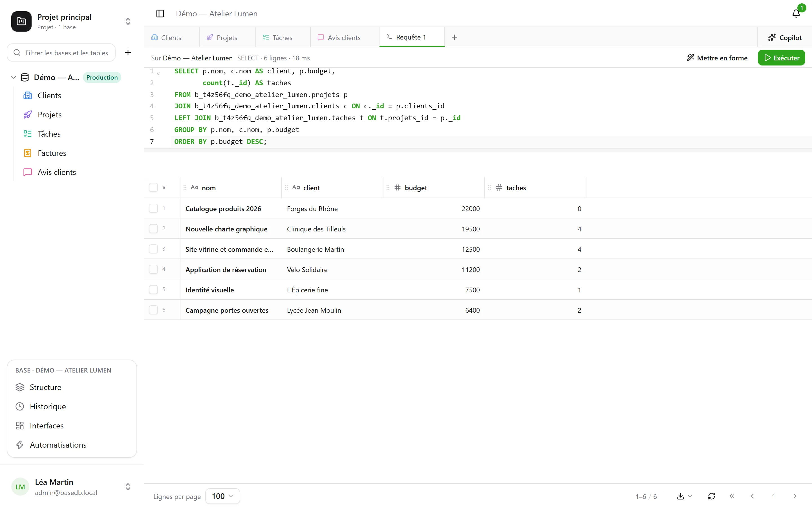Click the Factures invoice icon in sidebar
Viewport: 812px width, 508px height.
tap(28, 153)
